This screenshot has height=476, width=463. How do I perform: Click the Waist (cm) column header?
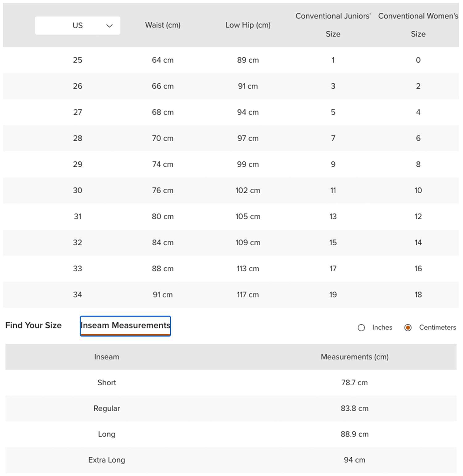click(x=163, y=25)
